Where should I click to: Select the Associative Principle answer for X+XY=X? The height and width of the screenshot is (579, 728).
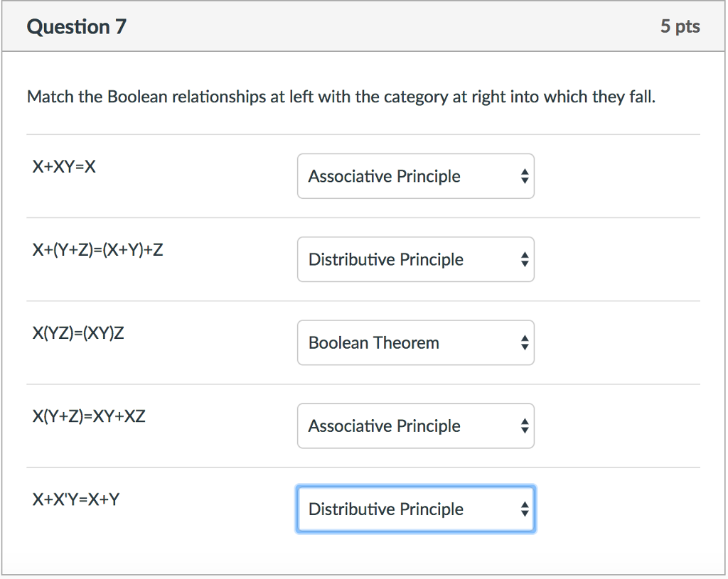click(x=384, y=176)
